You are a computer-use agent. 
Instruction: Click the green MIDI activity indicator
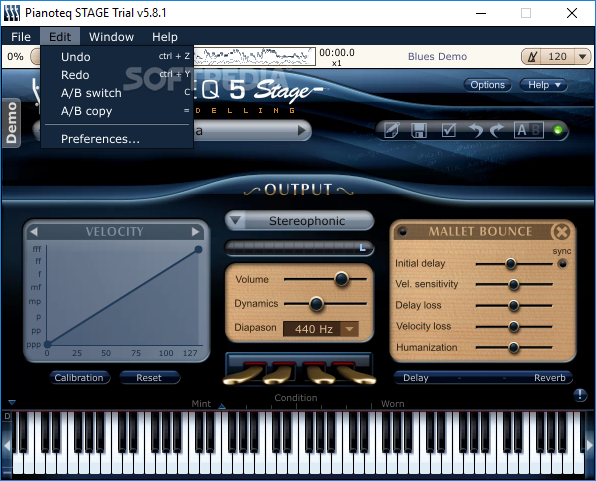558,130
